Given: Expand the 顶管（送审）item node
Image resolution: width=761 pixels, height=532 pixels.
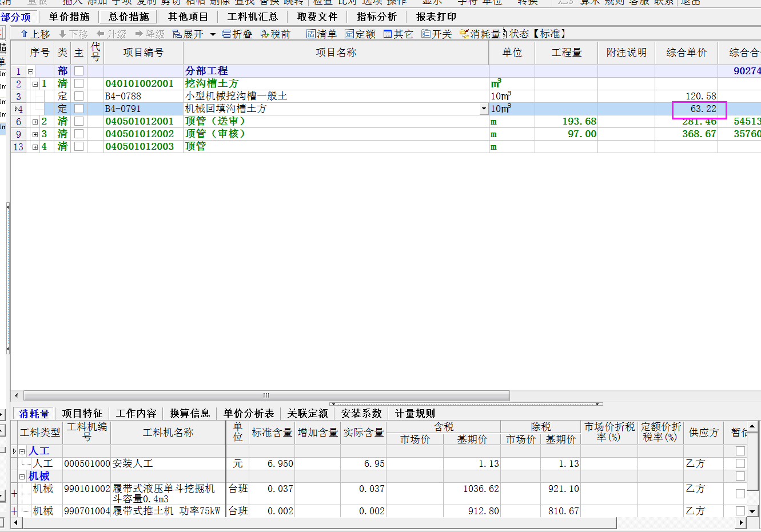Looking at the screenshot, I should (35, 122).
